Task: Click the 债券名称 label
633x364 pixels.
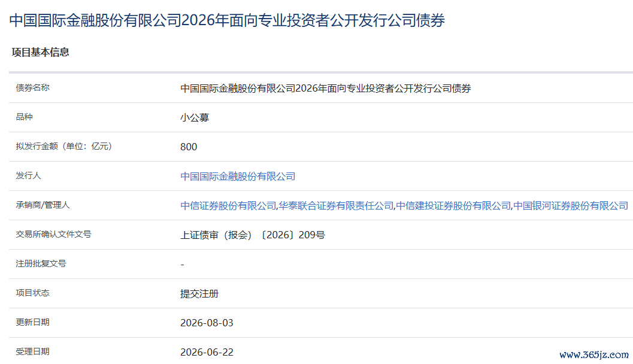Action: (x=33, y=87)
